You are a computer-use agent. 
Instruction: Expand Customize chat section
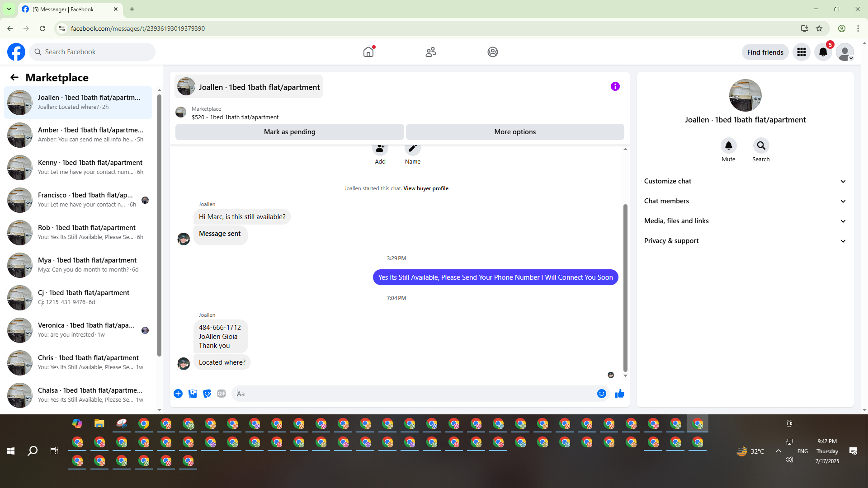[745, 181]
